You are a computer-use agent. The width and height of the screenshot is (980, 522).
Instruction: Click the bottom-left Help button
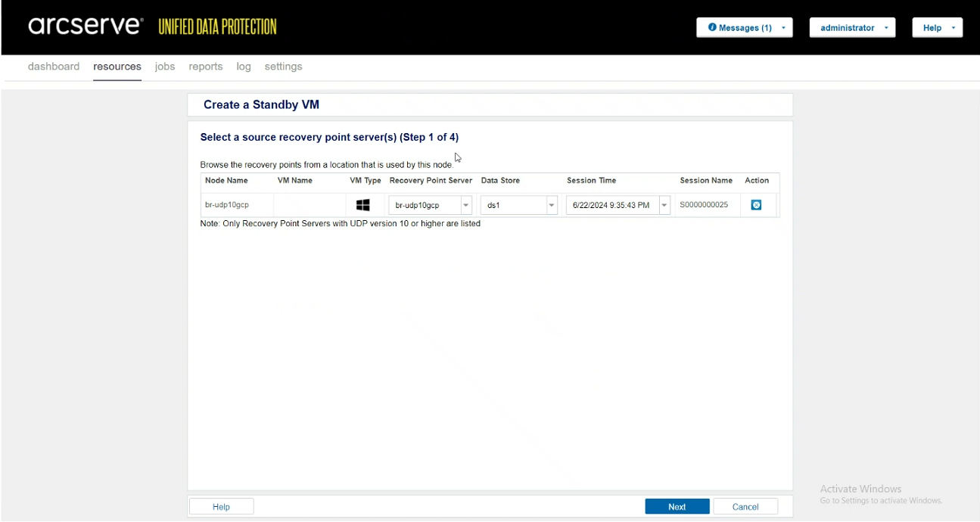tap(222, 507)
